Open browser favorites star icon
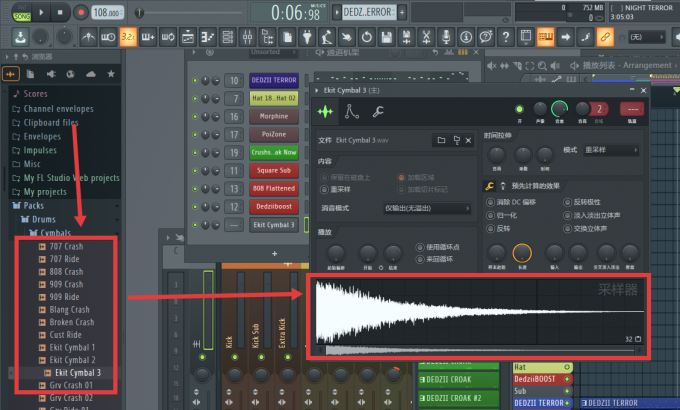This screenshot has width=680, height=410. (111, 74)
